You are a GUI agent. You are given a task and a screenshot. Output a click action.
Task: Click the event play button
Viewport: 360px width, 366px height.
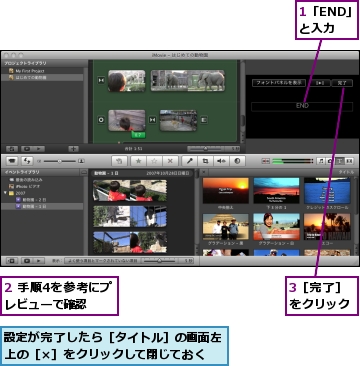coord(39,261)
